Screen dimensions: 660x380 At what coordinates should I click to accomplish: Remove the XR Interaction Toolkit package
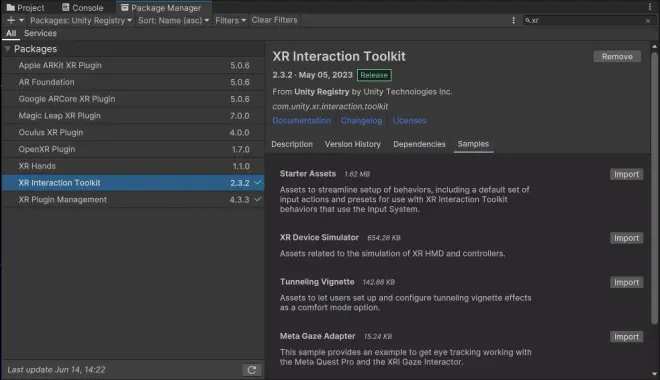617,56
